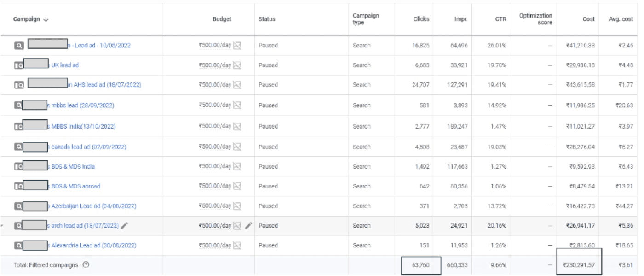Click the edit pencil beside arch lead ad name
The image size is (644, 276).
point(125,225)
